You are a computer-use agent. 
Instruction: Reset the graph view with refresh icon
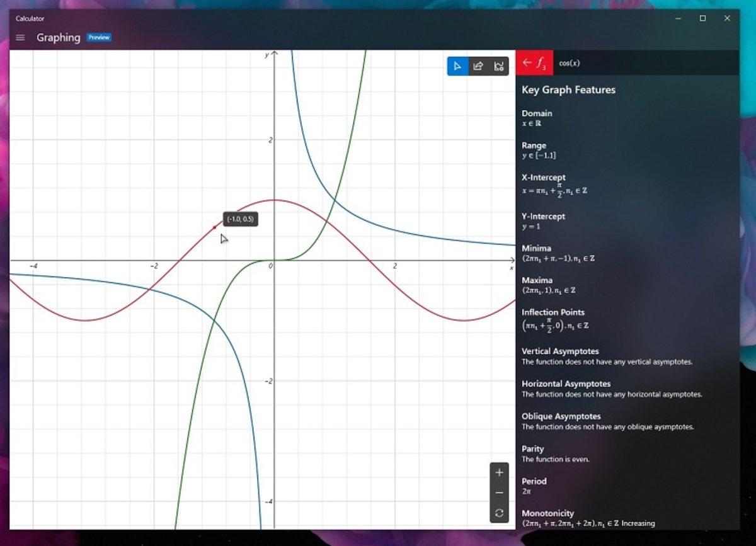coord(499,513)
